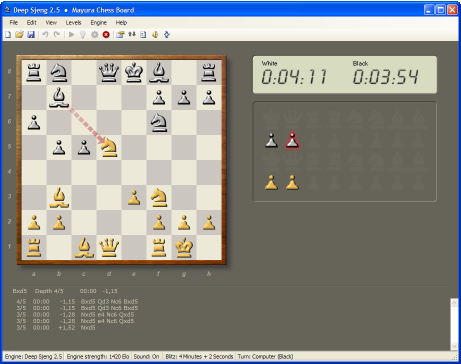The height and width of the screenshot is (364, 461).
Task: Select the black knight on b8
Action: [59, 72]
